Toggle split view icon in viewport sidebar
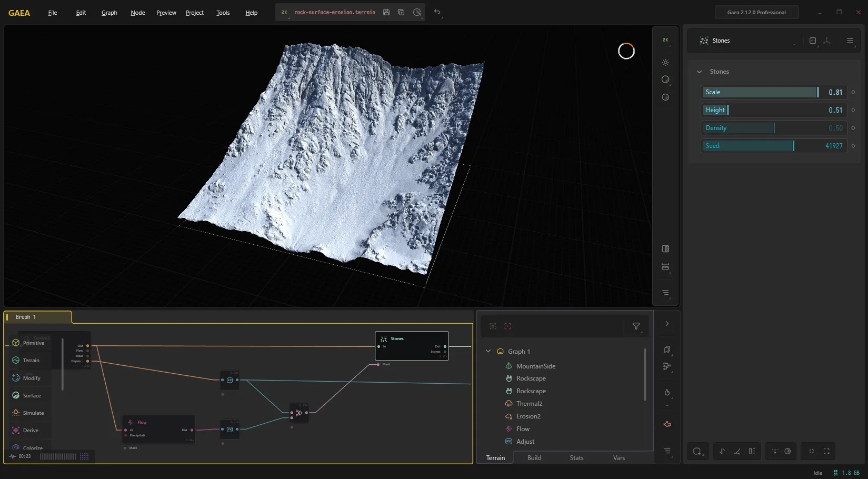Viewport: 868px width, 479px height. (665, 248)
